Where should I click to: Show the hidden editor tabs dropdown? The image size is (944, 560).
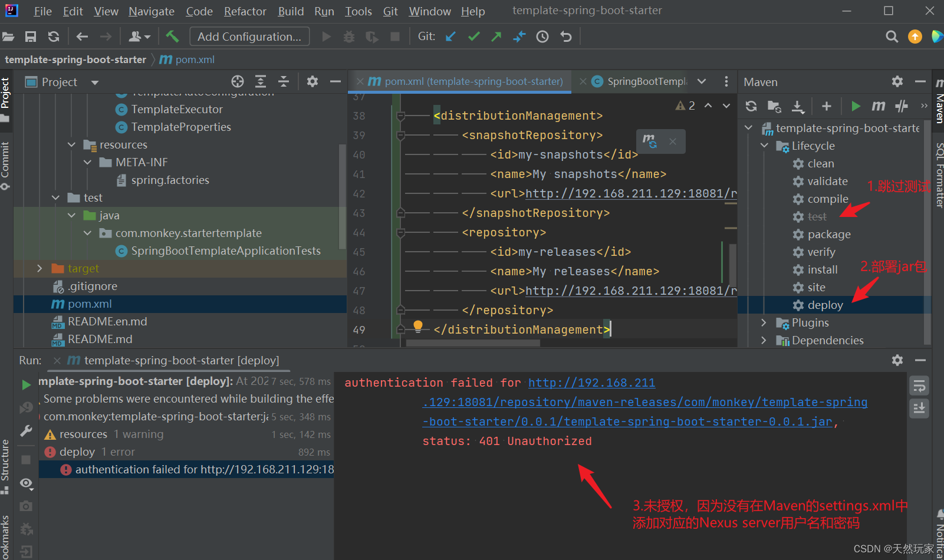pyautogui.click(x=702, y=81)
